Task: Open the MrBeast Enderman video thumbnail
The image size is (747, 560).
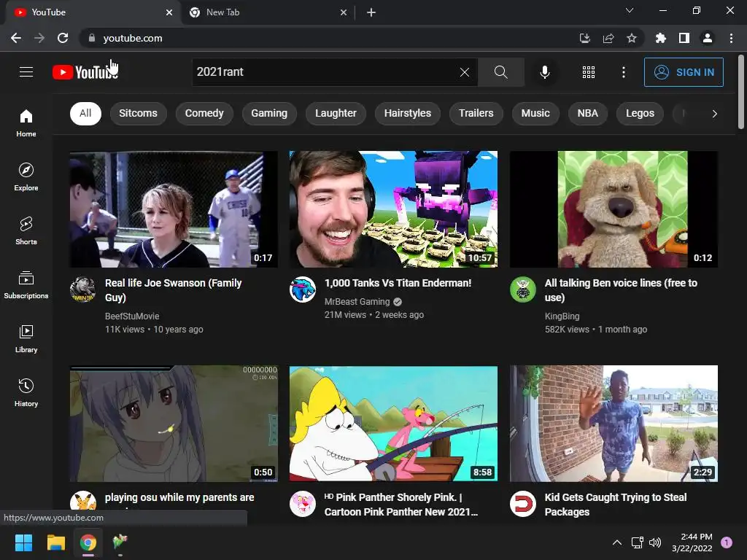Action: (x=393, y=209)
